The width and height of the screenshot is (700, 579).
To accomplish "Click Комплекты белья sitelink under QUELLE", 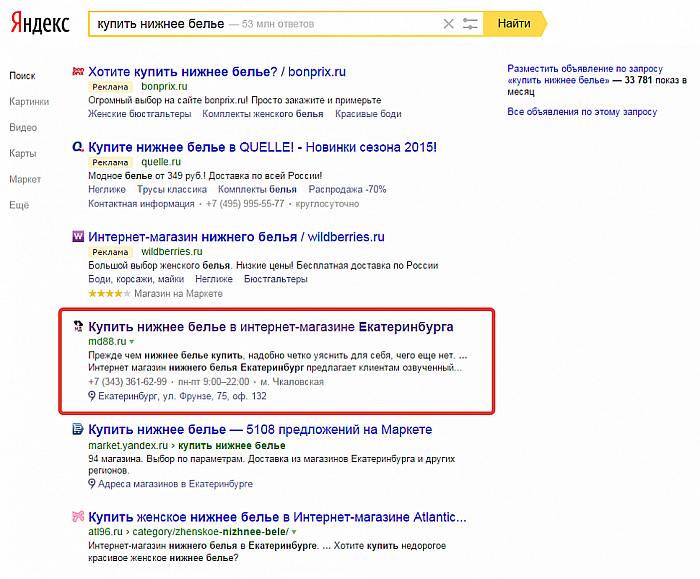I will tap(257, 189).
